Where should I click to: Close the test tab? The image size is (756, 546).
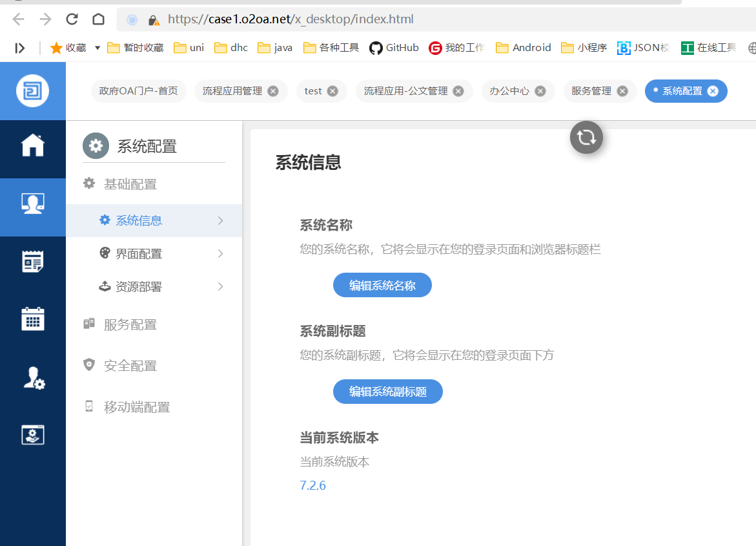(332, 91)
